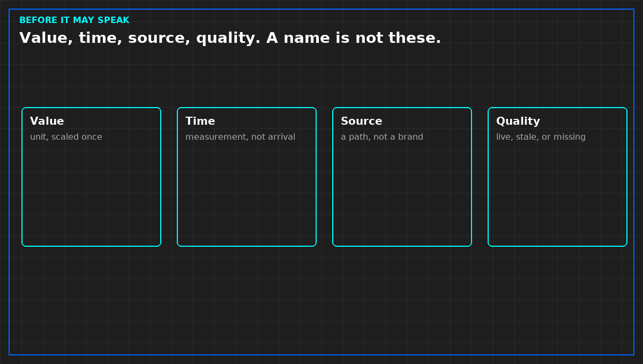This screenshot has height=364, width=643.
Task: Click the 'BEFORE IT MAY SPEAK' heading label
Action: pyautogui.click(x=74, y=20)
